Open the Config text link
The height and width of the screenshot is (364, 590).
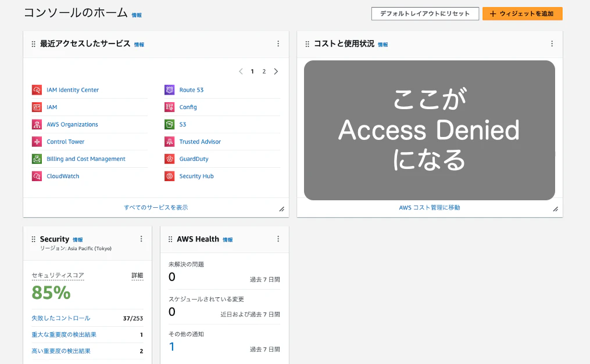coord(188,107)
